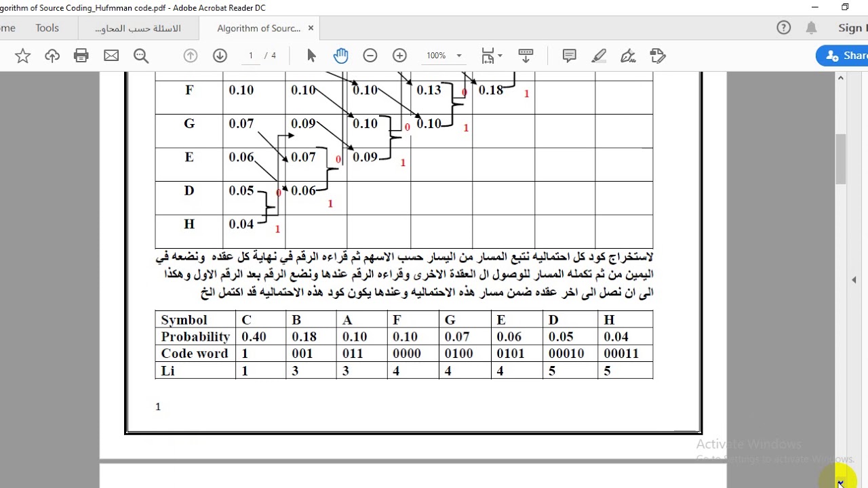
Task: Click code word 00011 for H
Action: coord(620,354)
